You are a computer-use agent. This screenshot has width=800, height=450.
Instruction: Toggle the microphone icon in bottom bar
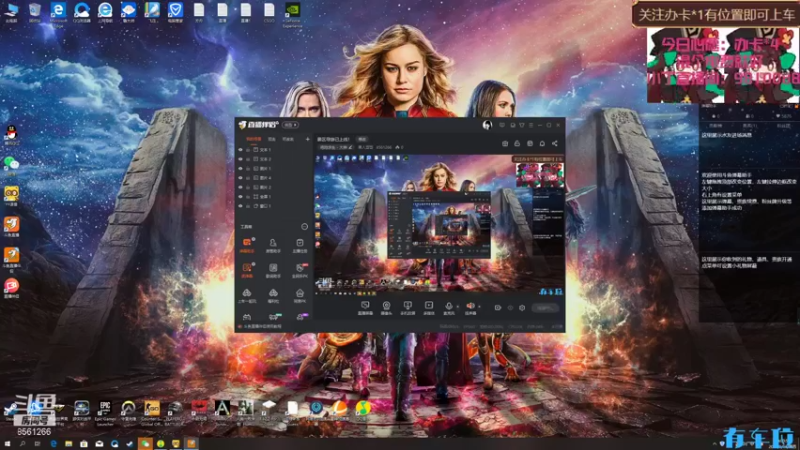point(448,307)
